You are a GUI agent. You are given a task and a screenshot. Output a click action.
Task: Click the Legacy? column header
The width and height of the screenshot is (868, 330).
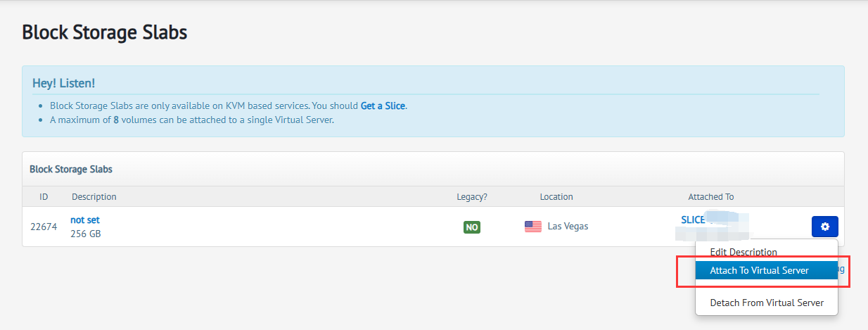[472, 197]
